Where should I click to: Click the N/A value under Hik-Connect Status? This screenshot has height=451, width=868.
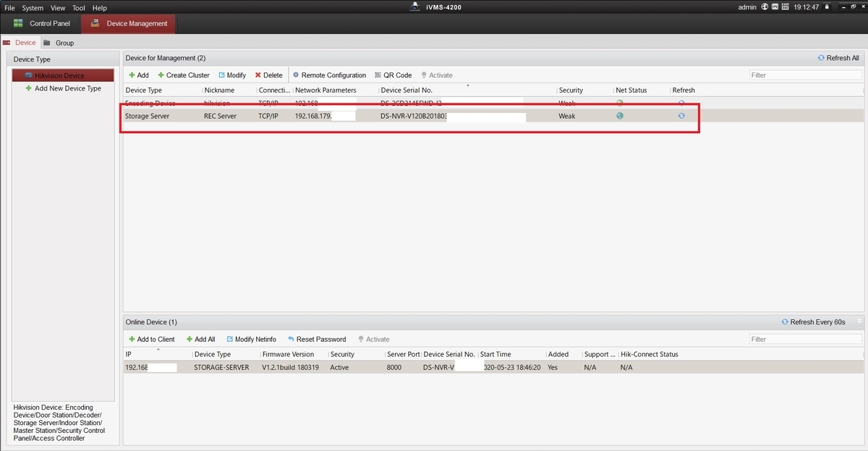pyautogui.click(x=626, y=368)
